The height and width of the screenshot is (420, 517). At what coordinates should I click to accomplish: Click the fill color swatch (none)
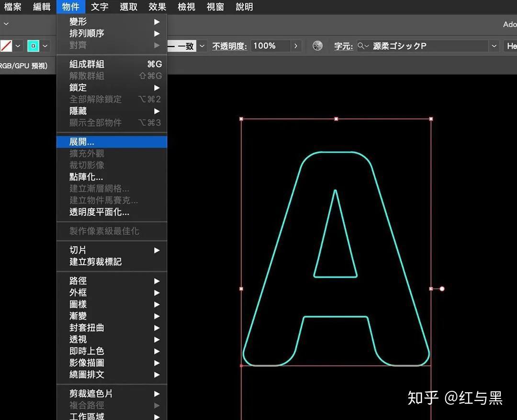coord(6,46)
